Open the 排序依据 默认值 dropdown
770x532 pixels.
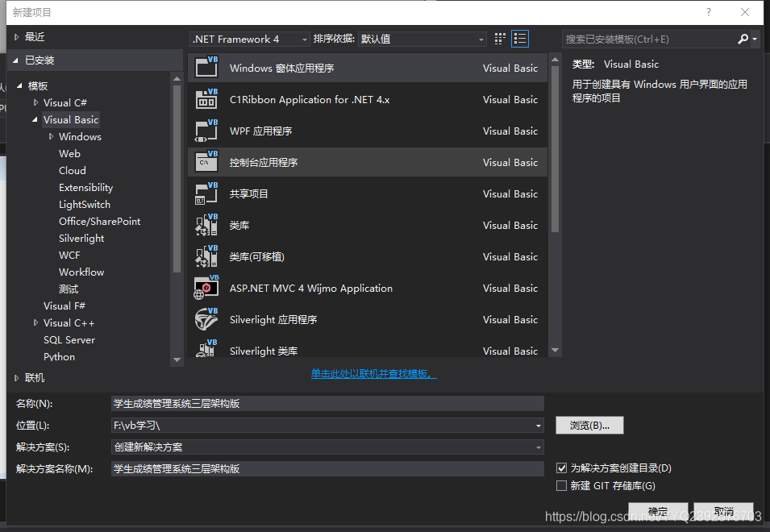pyautogui.click(x=422, y=39)
